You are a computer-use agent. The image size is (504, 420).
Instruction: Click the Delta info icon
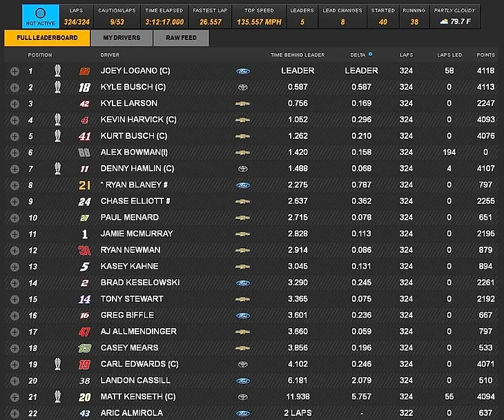pyautogui.click(x=371, y=54)
